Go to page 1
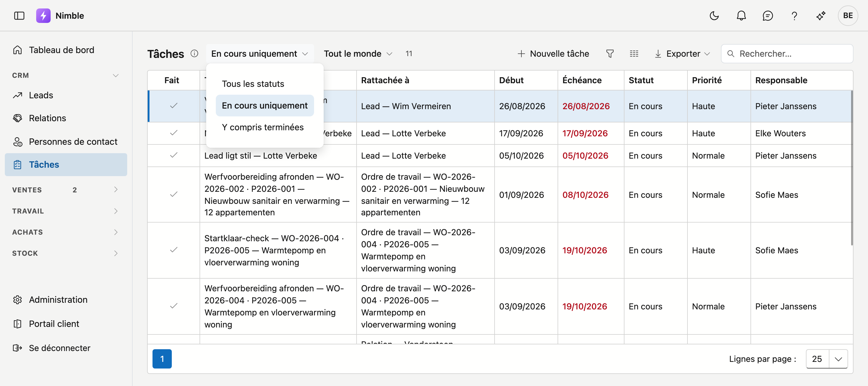This screenshot has height=386, width=868. click(x=162, y=359)
